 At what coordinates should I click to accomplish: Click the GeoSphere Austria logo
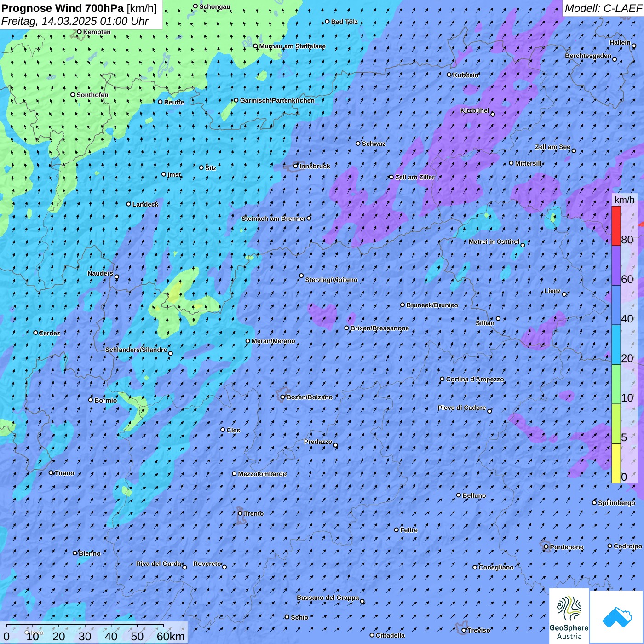(x=569, y=616)
